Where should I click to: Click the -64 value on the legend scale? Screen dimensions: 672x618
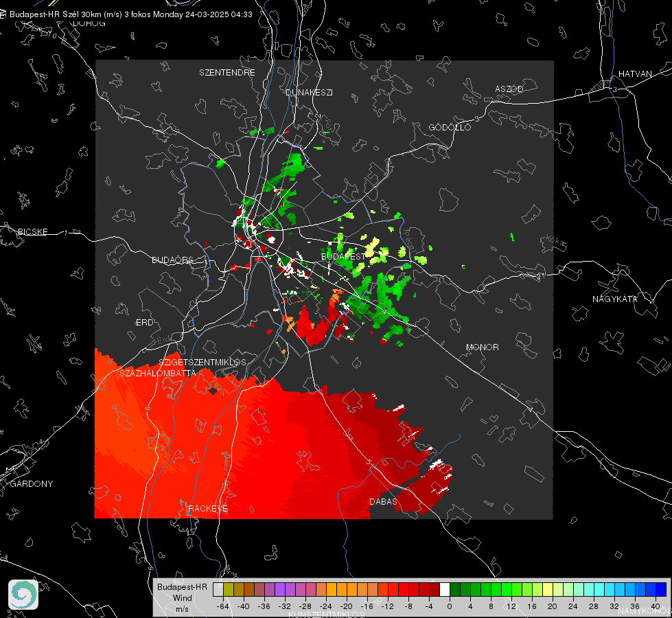pyautogui.click(x=222, y=606)
